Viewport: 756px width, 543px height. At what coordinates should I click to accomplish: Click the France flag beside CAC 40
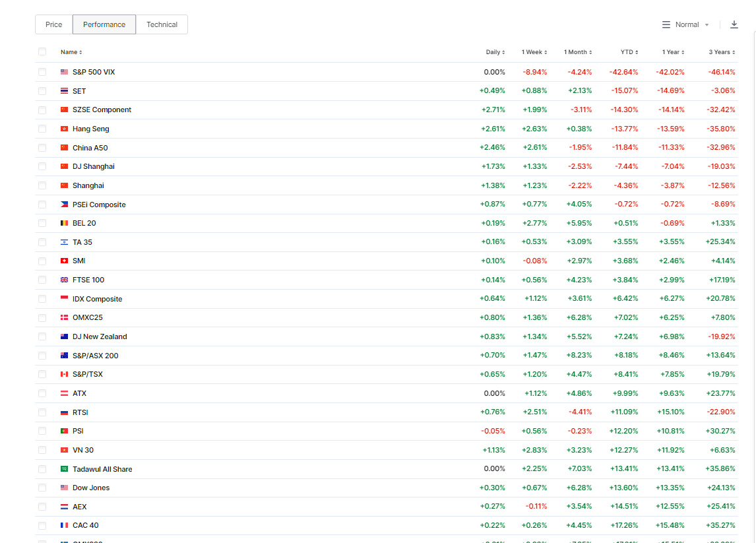point(64,525)
